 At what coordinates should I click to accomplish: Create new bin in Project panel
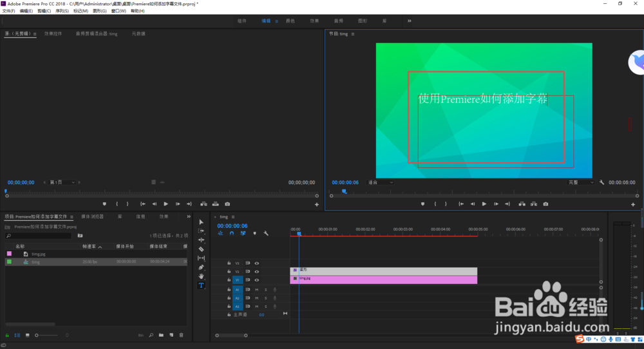tap(161, 335)
